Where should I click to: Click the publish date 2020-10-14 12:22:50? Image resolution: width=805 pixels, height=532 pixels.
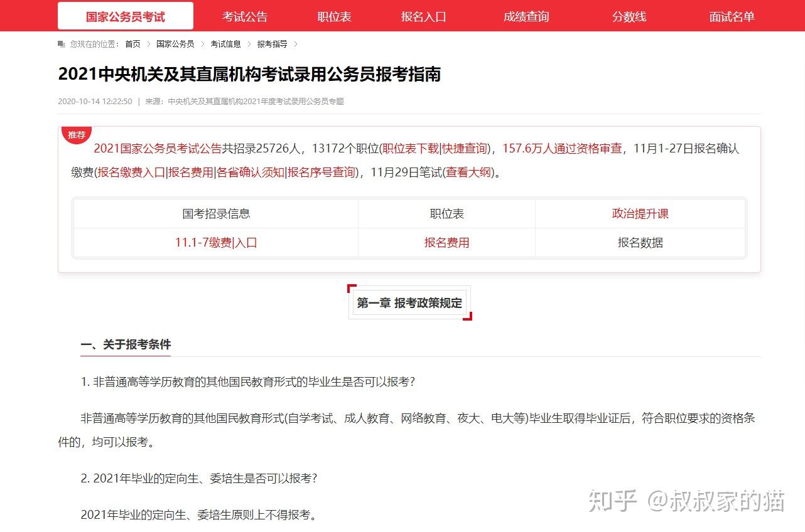click(x=95, y=102)
